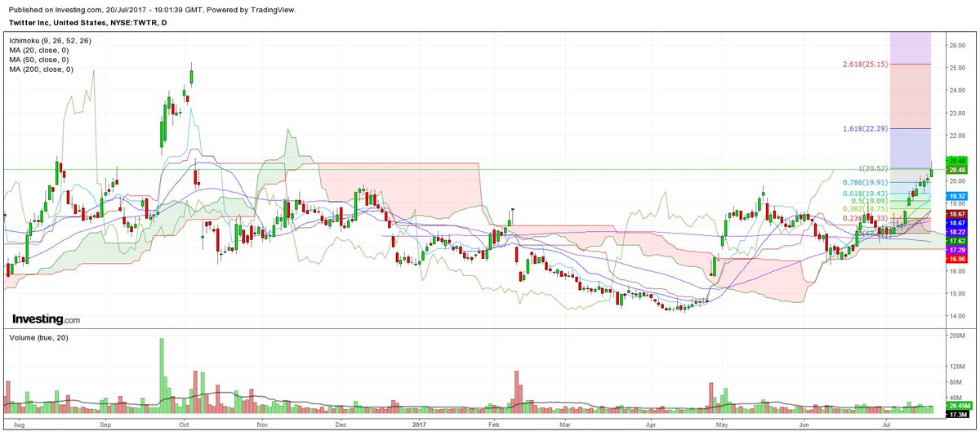Click the 22.00 price axis label
Viewport: 980px width, 432px height.
tap(957, 136)
